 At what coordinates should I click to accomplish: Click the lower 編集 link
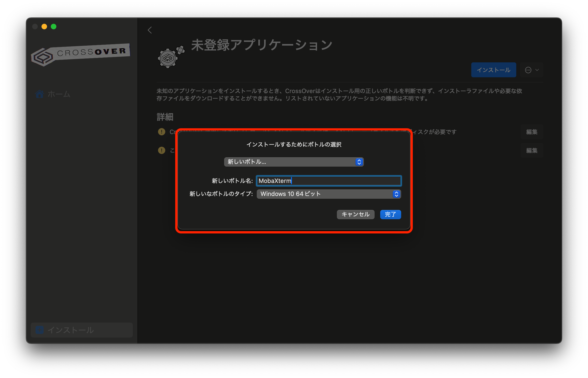[x=532, y=150]
